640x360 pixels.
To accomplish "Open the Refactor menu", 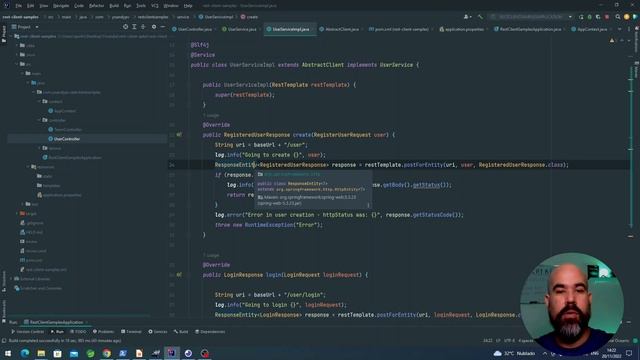I will click(x=96, y=6).
